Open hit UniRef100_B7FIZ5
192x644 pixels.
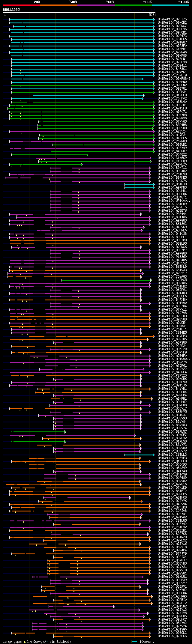tap(172, 19)
